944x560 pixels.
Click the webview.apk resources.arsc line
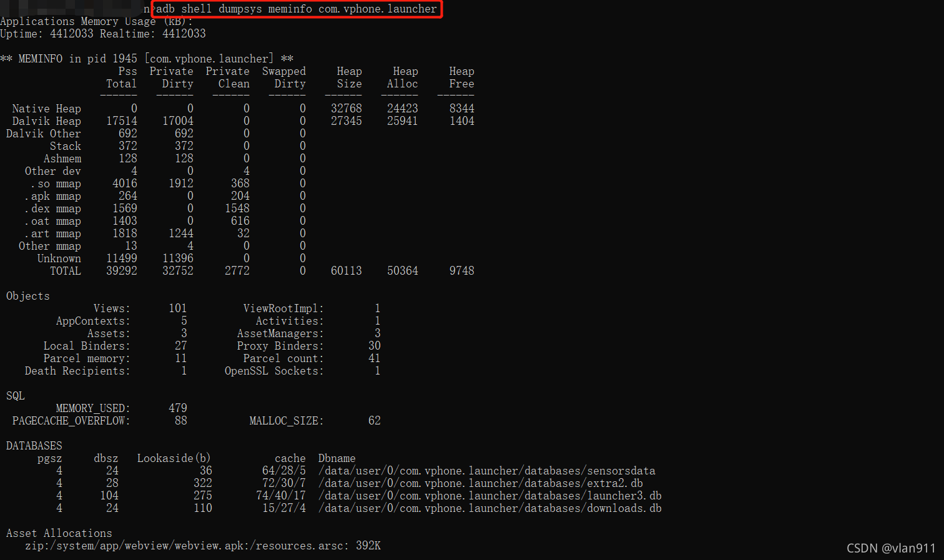203,546
